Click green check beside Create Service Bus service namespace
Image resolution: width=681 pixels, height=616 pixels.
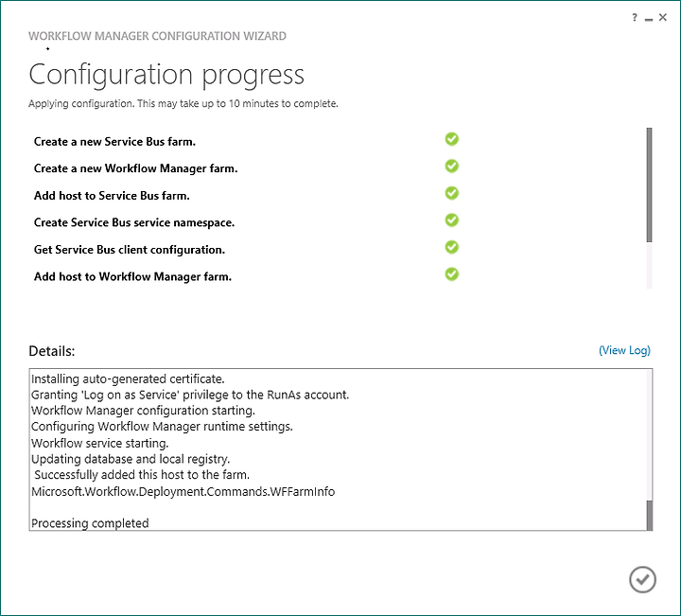(452, 220)
